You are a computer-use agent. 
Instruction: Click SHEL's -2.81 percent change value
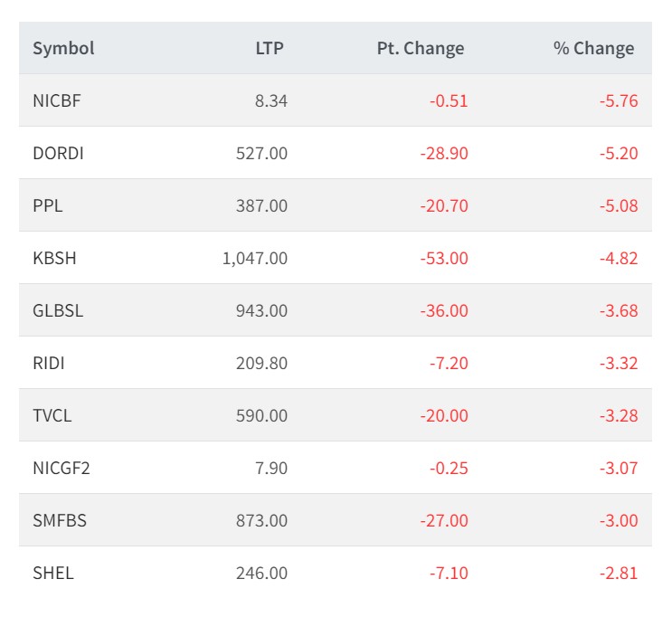[x=619, y=574]
